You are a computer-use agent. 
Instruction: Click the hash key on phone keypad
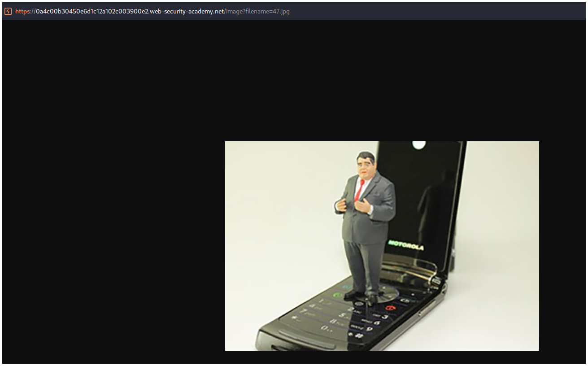click(358, 336)
